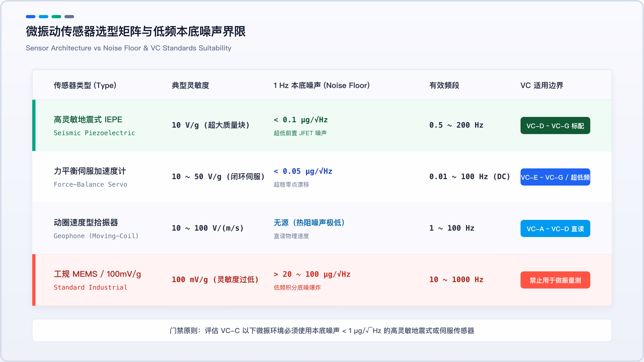Click the 10 ~ 1000 Hz cell
This screenshot has width=644, height=362.
click(x=456, y=280)
